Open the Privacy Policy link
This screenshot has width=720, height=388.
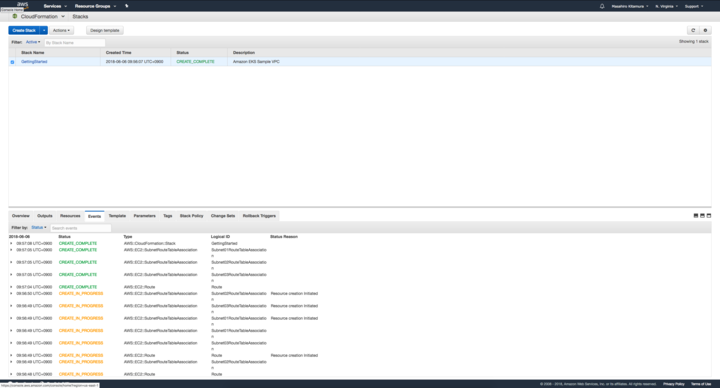pos(674,384)
